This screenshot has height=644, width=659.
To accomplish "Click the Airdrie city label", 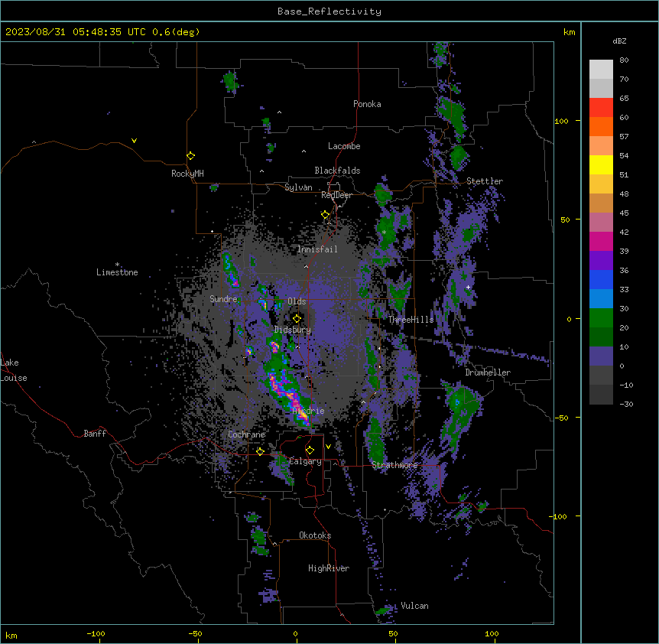I will click(309, 411).
